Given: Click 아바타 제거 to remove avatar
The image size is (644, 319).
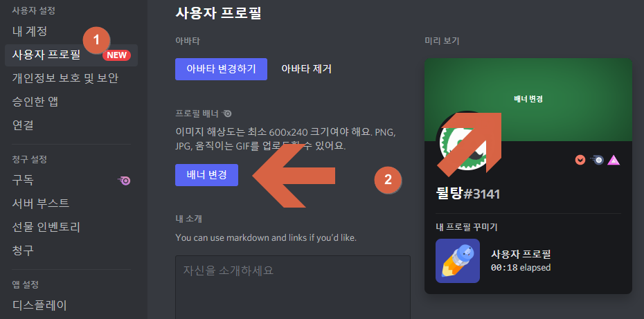Looking at the screenshot, I should point(306,69).
